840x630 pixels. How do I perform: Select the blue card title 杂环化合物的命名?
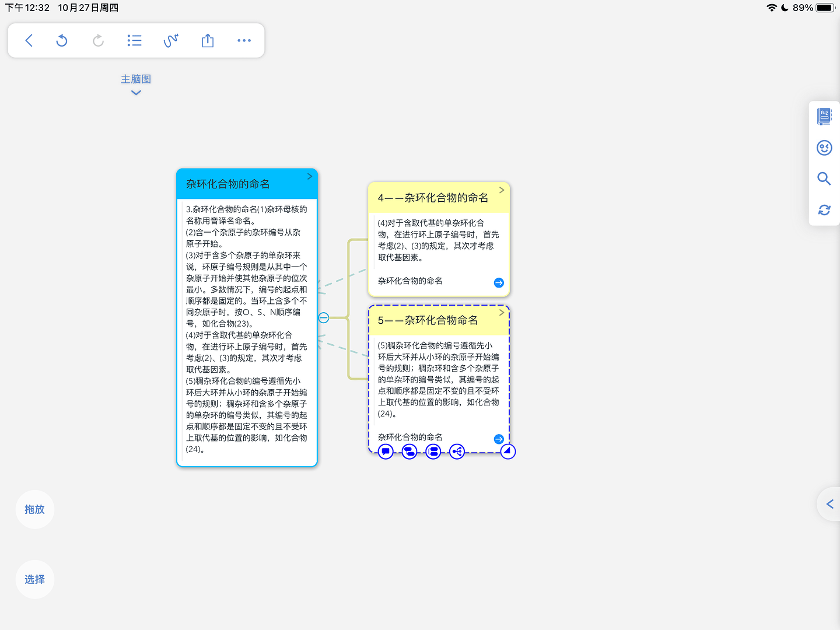tap(228, 184)
